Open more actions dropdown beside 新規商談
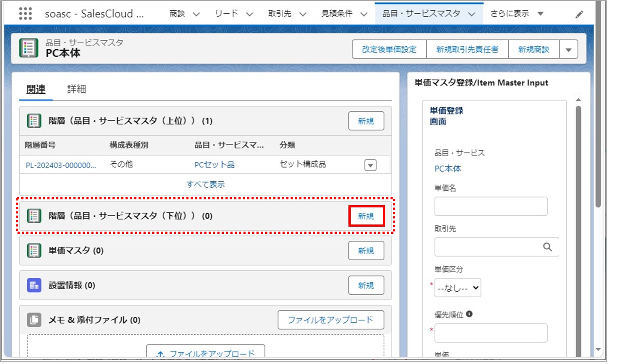629x364 pixels. click(x=568, y=50)
